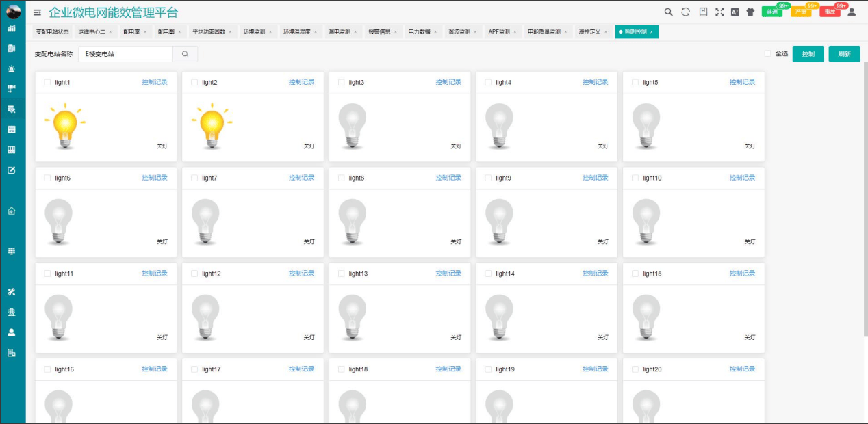
Task: Check the light8 checkbox
Action: click(341, 178)
